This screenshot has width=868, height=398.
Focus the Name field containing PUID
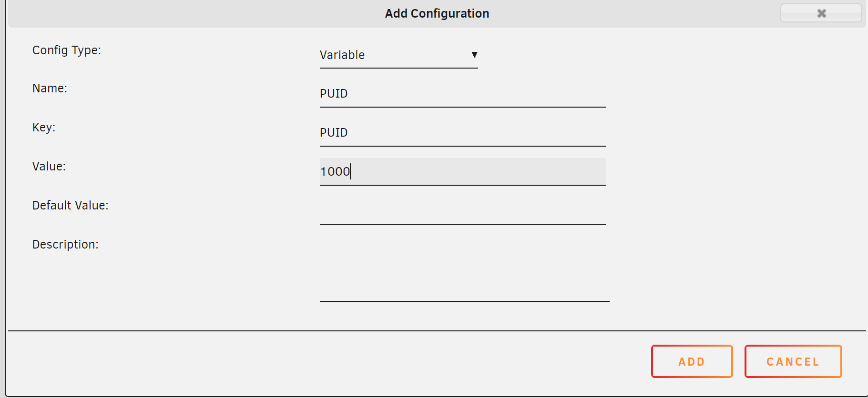[462, 94]
